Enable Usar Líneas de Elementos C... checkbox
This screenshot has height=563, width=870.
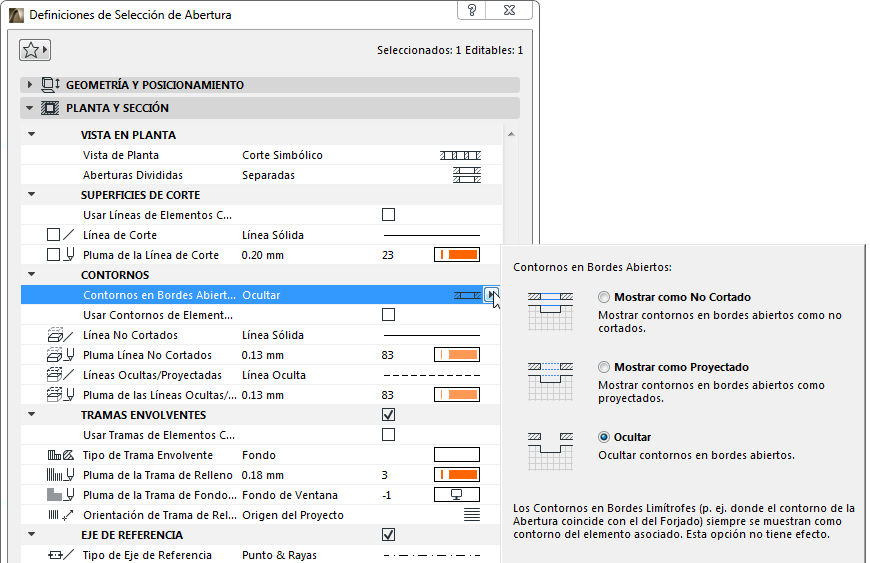[x=388, y=215]
